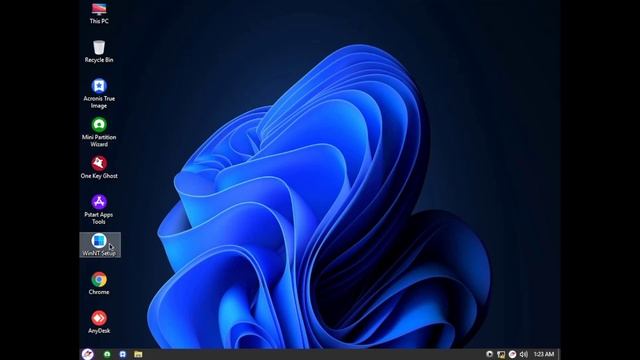Click Show Desktop strip at taskbar end
This screenshot has height=360, width=640.
[558, 354]
